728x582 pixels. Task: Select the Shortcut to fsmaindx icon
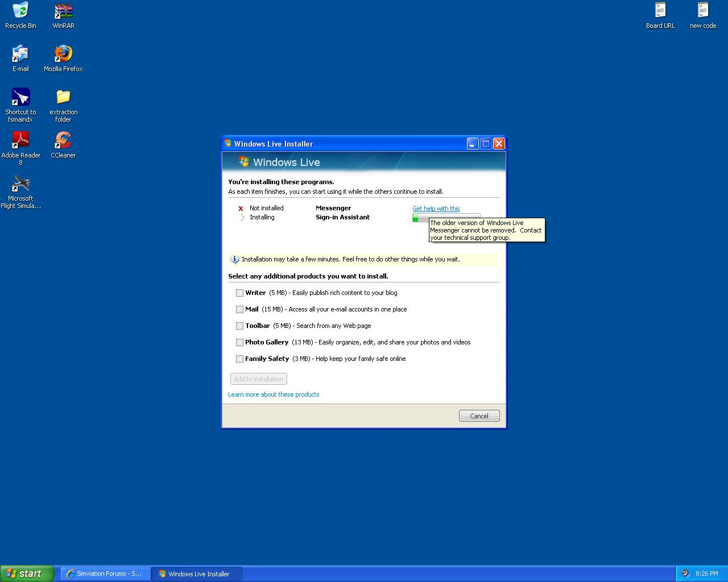[x=20, y=97]
